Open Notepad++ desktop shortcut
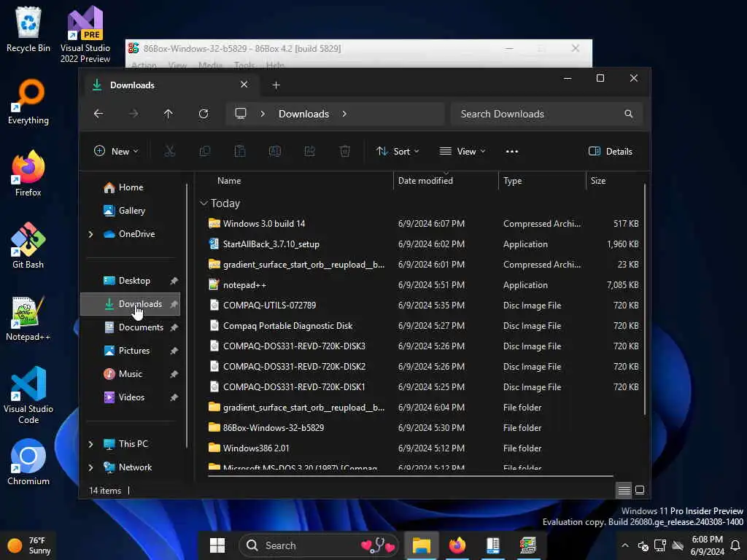 click(x=28, y=318)
